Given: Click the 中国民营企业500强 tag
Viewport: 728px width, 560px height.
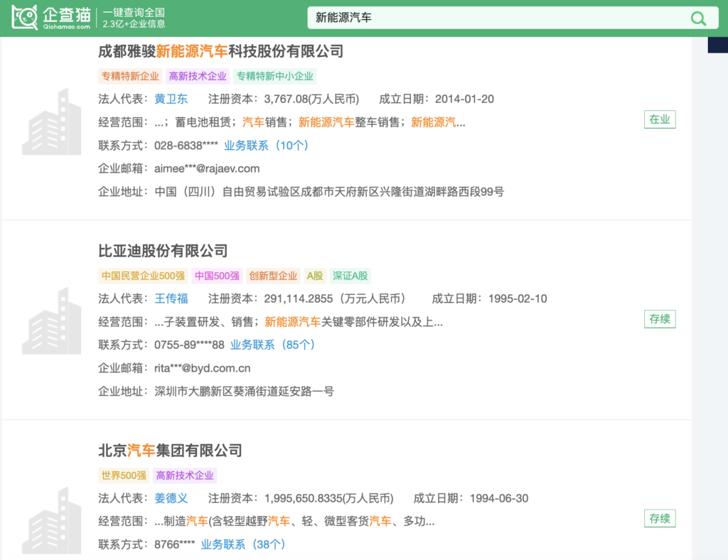Looking at the screenshot, I should [x=143, y=276].
